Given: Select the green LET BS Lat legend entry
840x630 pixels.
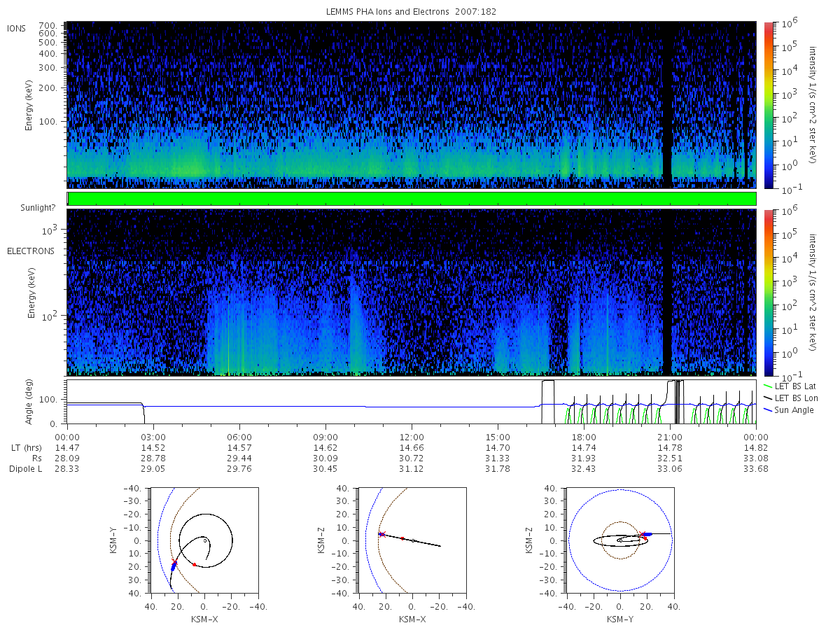Looking at the screenshot, I should pyautogui.click(x=790, y=386).
